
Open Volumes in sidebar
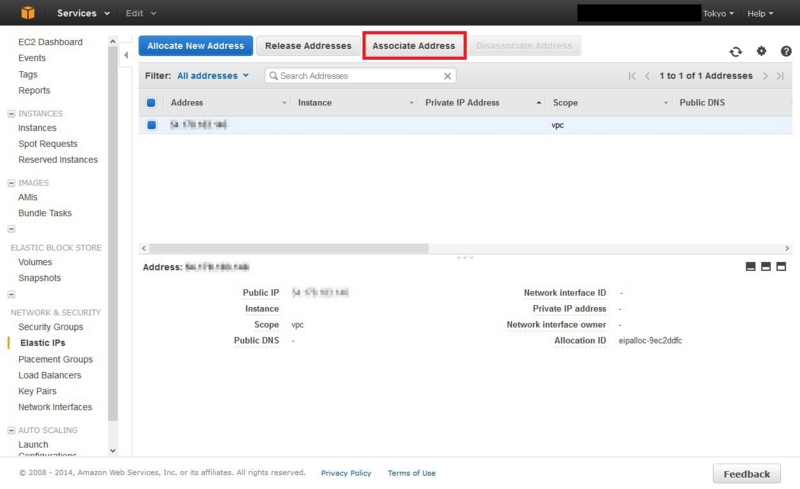tap(35, 262)
